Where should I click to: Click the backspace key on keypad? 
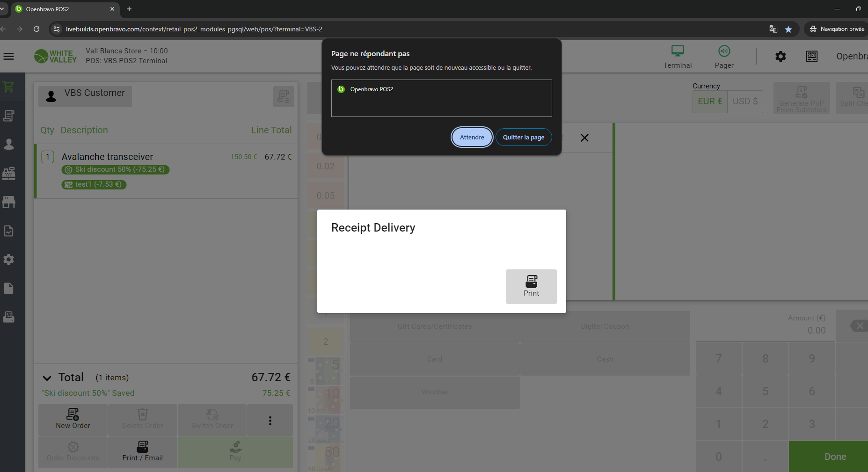tap(858, 326)
